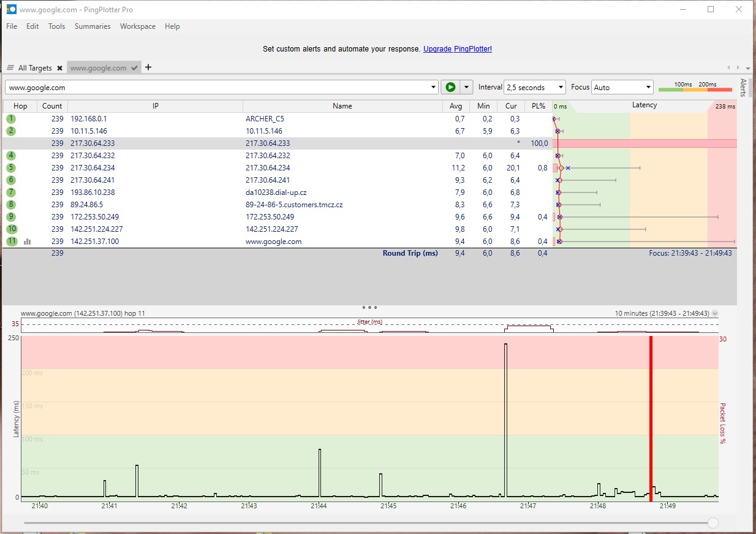
Task: Close the All Targets tab
Action: (x=59, y=68)
